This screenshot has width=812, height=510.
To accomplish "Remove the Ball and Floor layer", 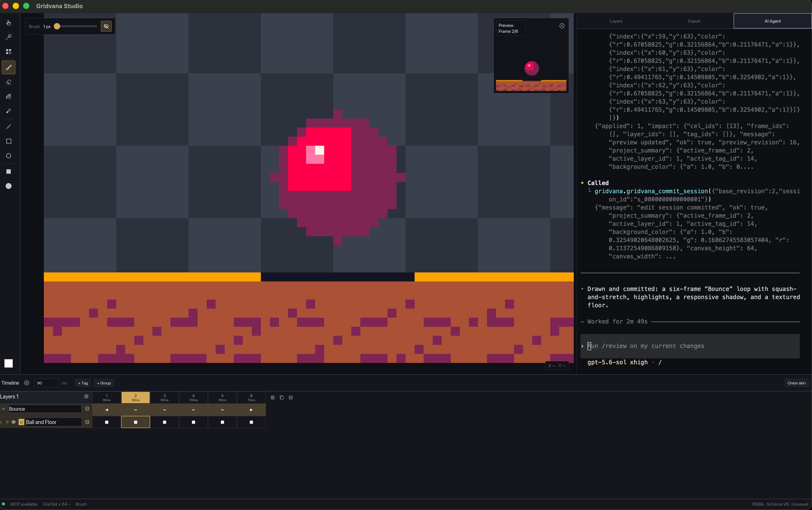I will tap(87, 422).
